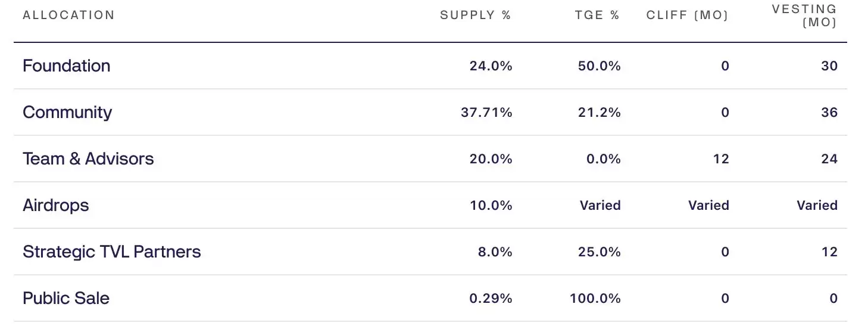Screen dimensions: 868x335
Task: Click the Airdrops TGE cell reading Varied
Action: coord(600,206)
